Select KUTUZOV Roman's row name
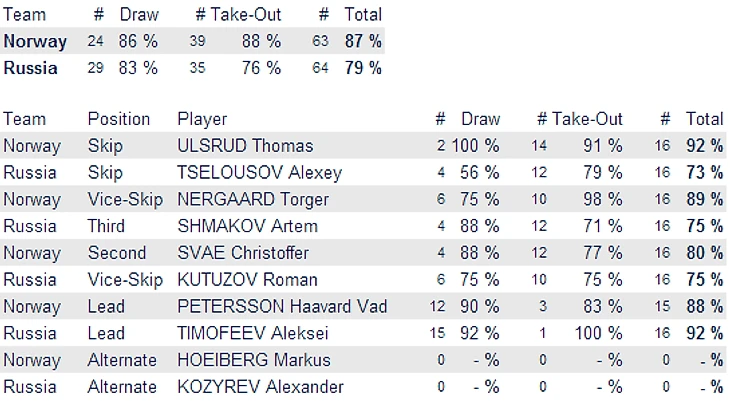730x402 pixels. pyautogui.click(x=247, y=280)
